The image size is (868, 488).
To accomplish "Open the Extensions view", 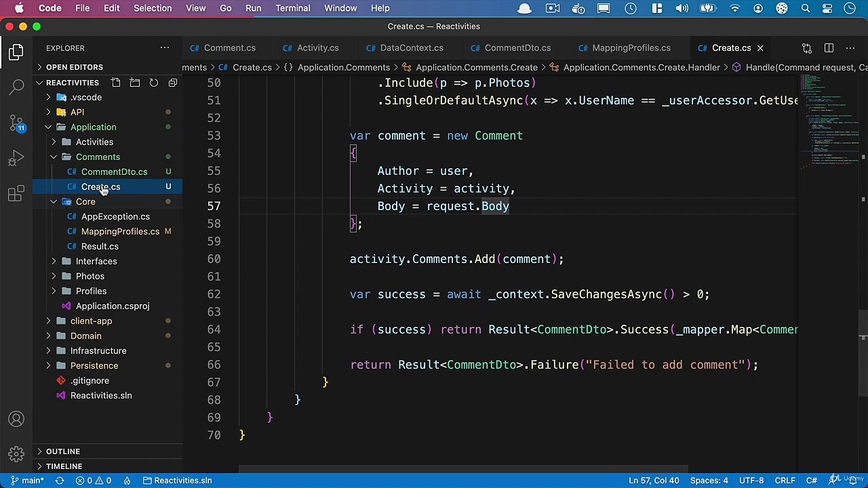I will click(x=17, y=195).
